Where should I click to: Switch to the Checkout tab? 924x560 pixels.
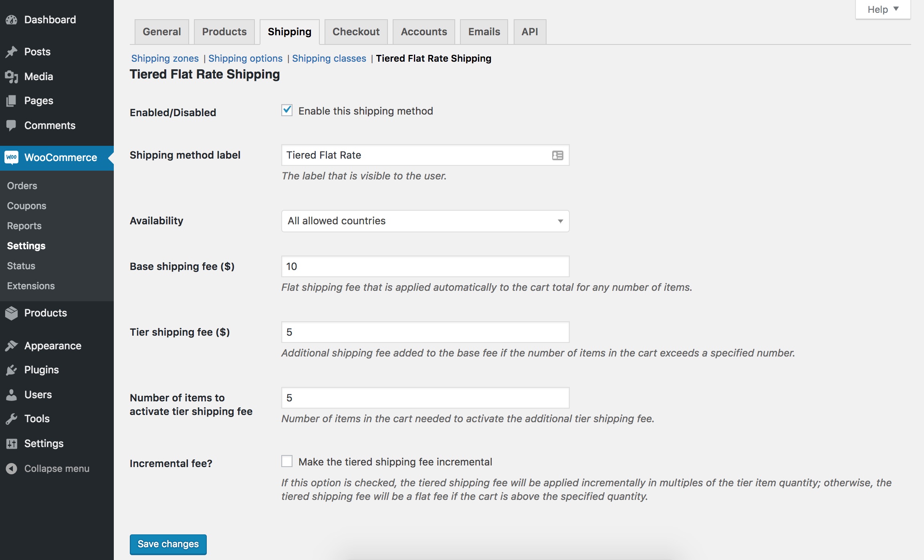point(356,32)
